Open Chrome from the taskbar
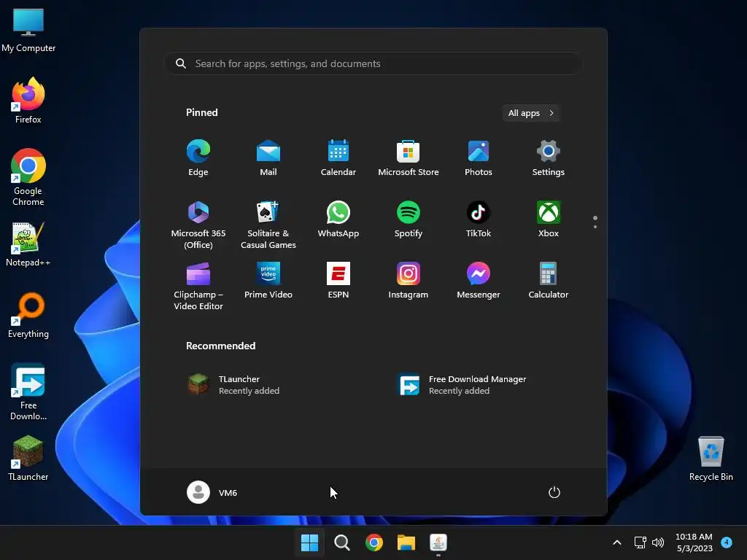This screenshot has width=747, height=560. [374, 542]
